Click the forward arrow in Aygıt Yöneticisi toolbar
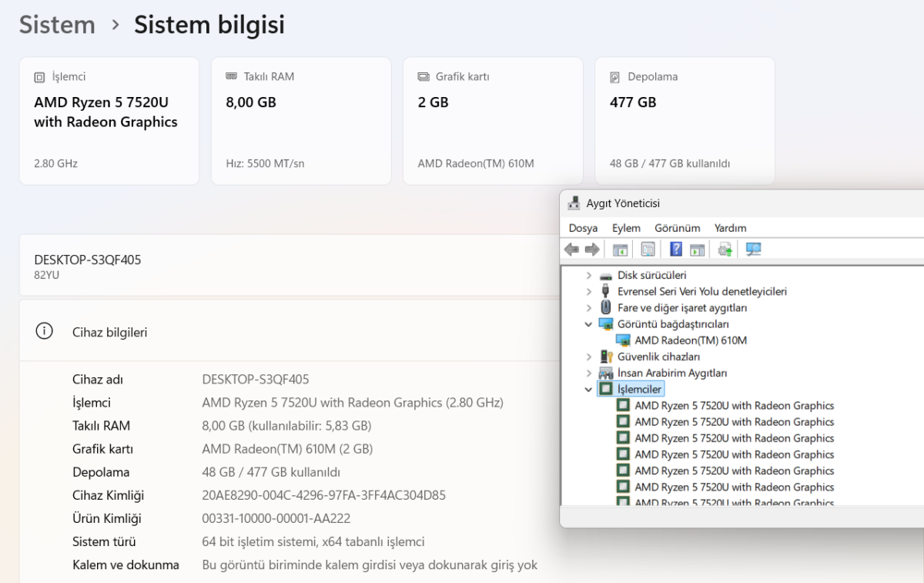924x583 pixels. pos(592,250)
